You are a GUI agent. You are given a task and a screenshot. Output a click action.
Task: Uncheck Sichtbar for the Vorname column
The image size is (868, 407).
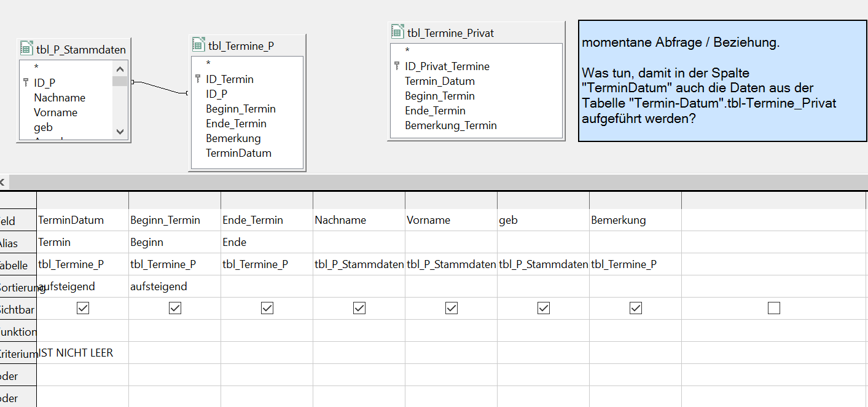452,308
